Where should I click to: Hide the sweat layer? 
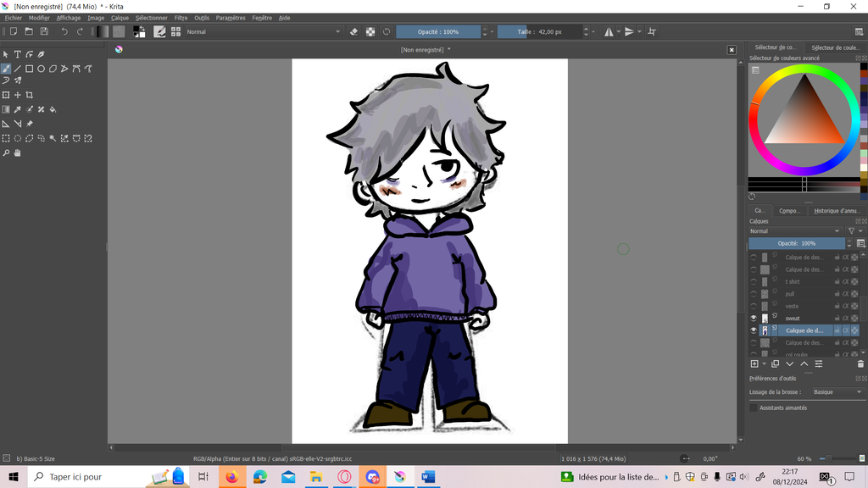pos(754,319)
